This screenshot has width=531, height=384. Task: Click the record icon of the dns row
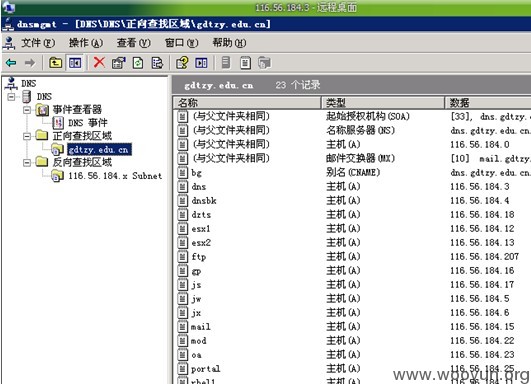point(183,187)
